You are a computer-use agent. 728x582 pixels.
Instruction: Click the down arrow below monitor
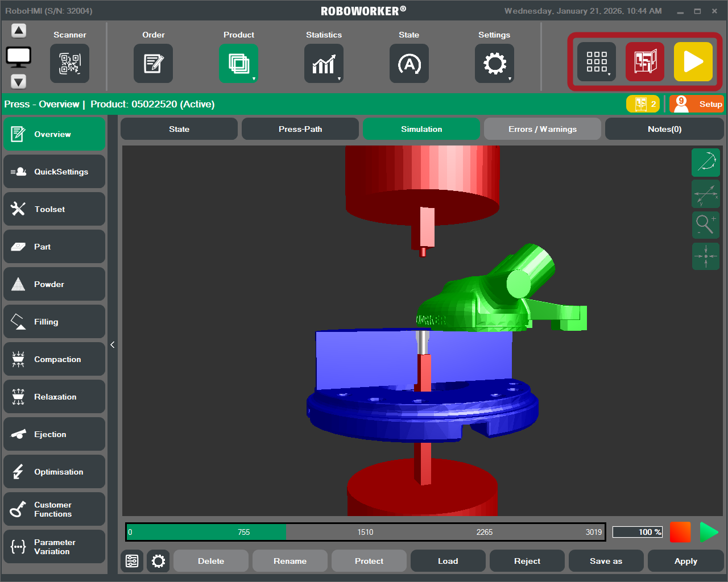pyautogui.click(x=19, y=82)
